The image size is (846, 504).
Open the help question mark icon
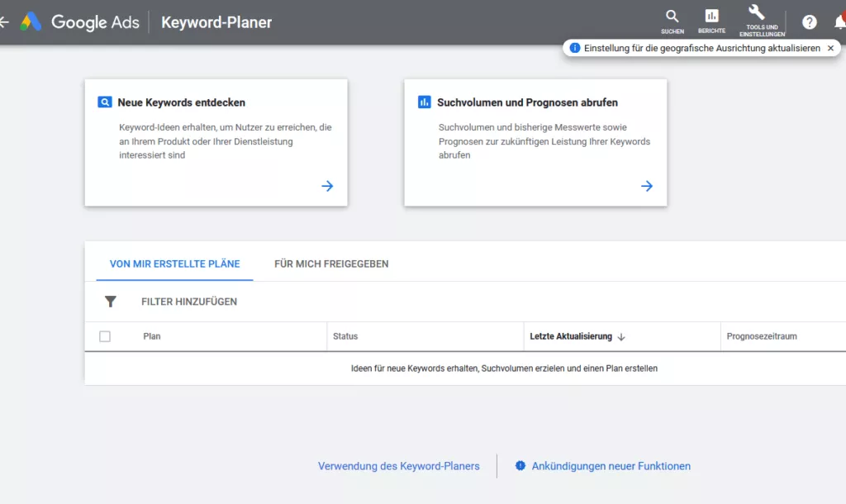coord(810,22)
